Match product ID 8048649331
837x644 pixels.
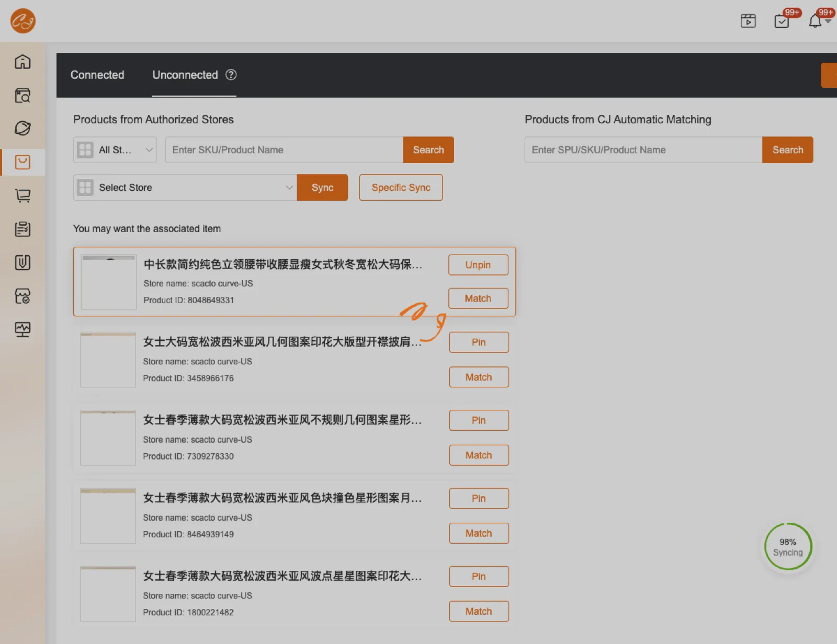478,298
